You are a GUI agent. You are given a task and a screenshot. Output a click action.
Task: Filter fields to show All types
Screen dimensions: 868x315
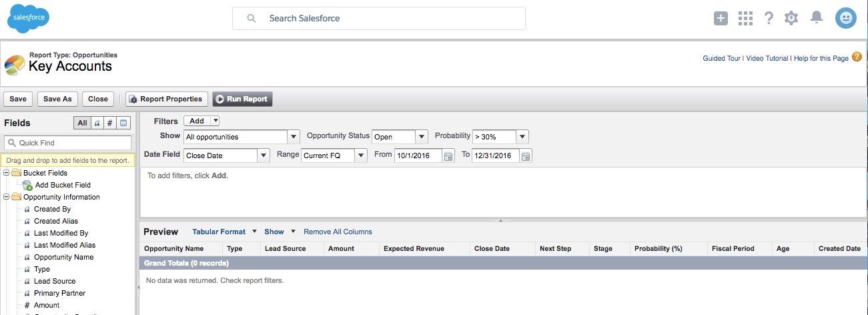pyautogui.click(x=82, y=123)
